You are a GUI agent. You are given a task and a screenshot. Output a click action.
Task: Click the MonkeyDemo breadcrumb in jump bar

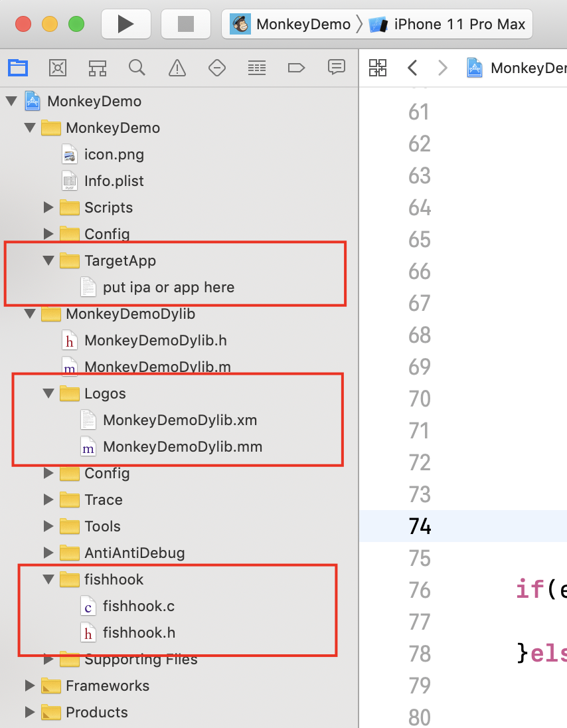pyautogui.click(x=516, y=68)
